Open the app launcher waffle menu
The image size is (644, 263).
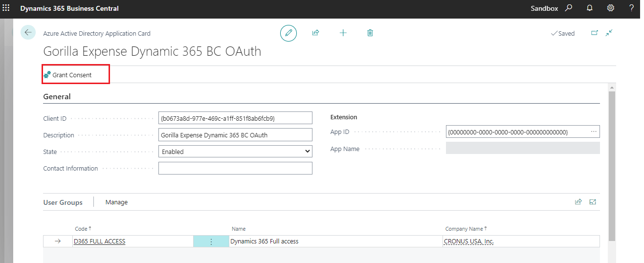(6, 8)
